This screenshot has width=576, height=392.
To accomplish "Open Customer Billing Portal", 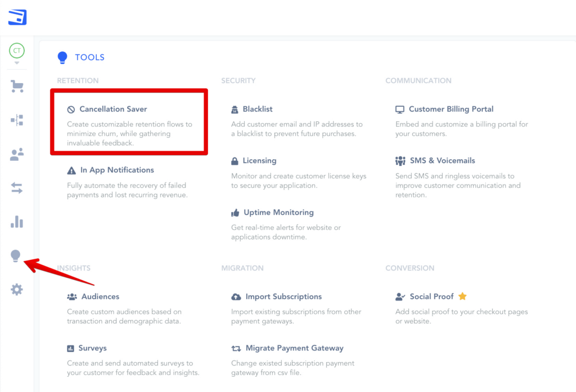I will [451, 109].
